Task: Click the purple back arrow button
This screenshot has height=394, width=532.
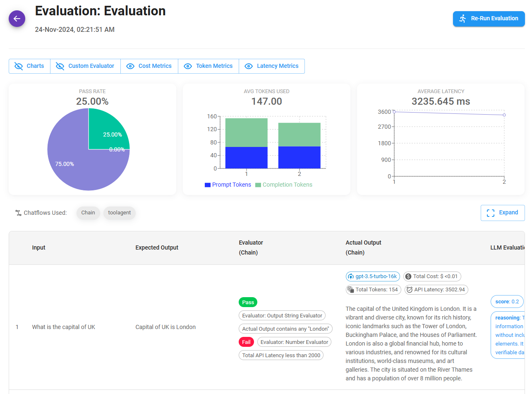Action: click(x=17, y=19)
